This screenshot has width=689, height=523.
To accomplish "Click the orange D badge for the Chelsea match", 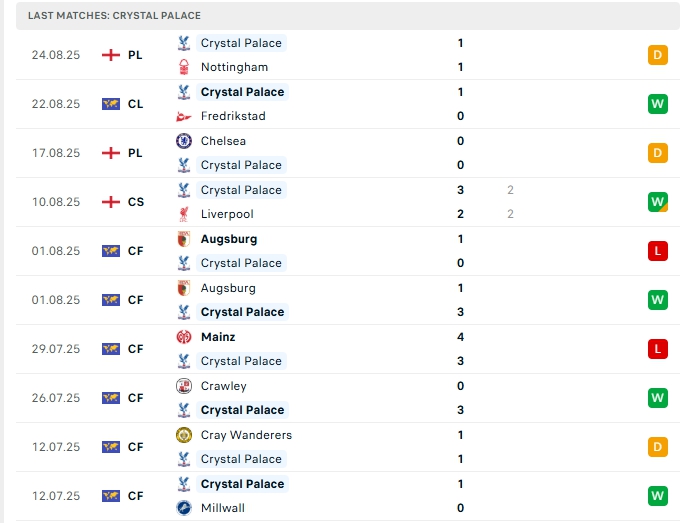I will [657, 153].
